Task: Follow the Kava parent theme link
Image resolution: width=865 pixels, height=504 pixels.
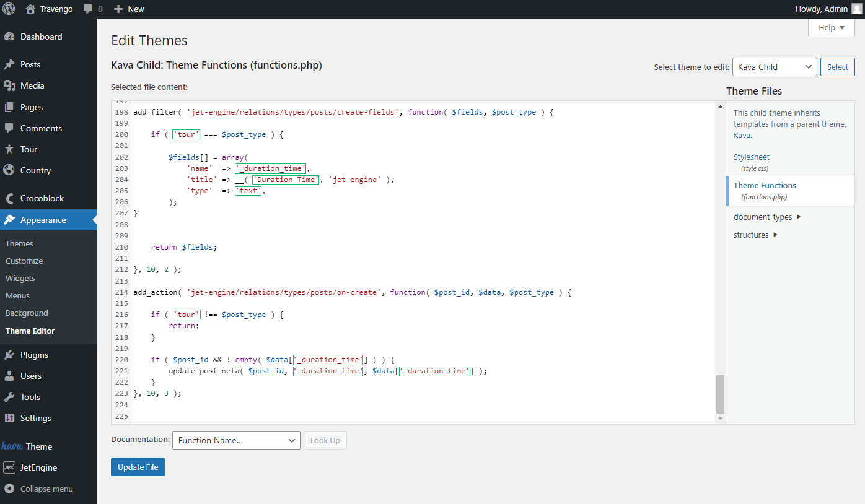Action: tap(742, 135)
